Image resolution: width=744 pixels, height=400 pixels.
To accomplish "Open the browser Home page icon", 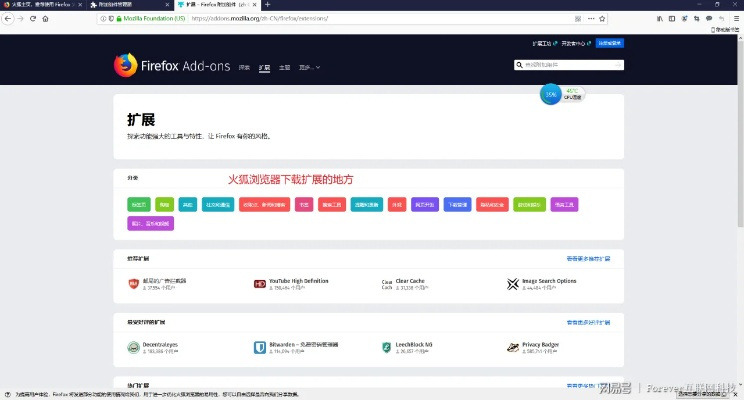I will coord(45,19).
